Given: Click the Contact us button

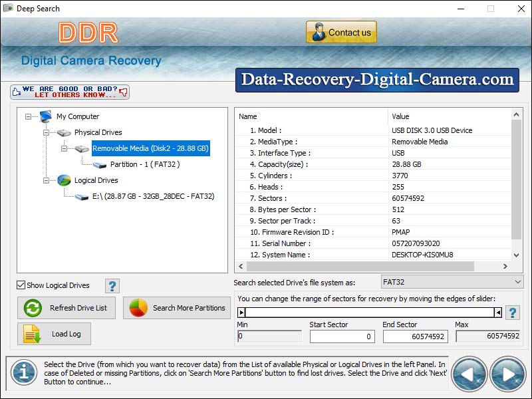Looking at the screenshot, I should click(341, 32).
